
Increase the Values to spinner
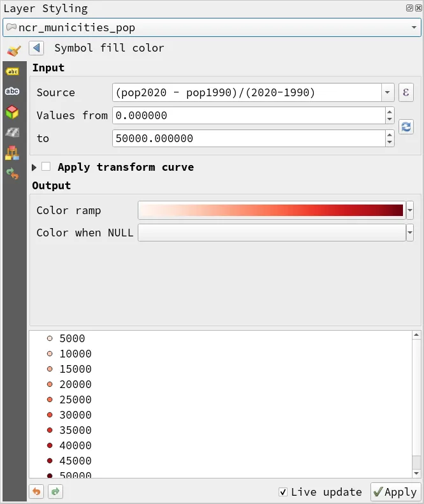click(390, 134)
